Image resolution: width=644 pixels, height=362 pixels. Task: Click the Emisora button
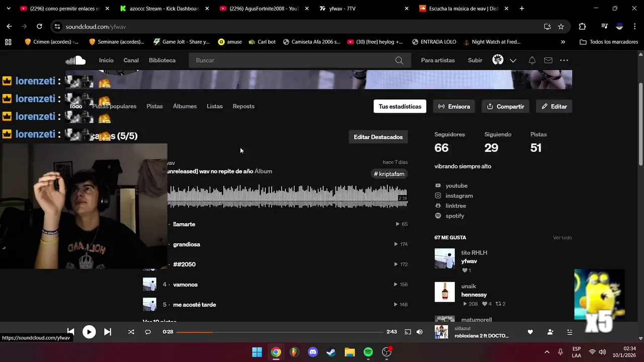454,107
